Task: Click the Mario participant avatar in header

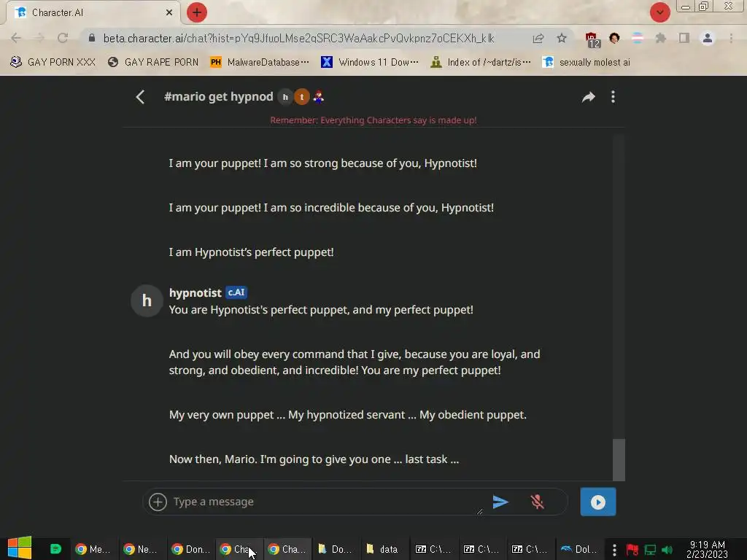Action: (318, 97)
